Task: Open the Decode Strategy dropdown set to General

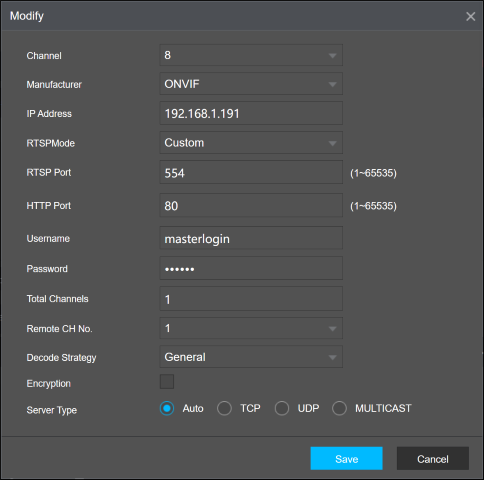Action: (x=251, y=357)
